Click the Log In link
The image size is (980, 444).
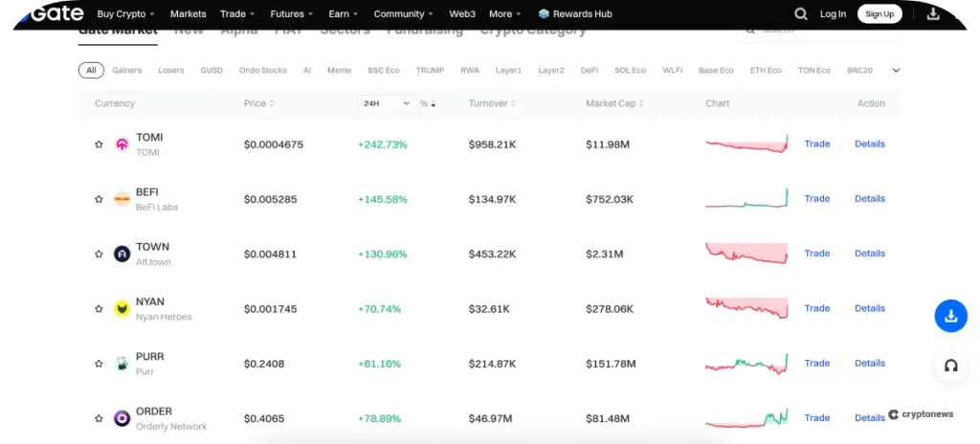(834, 13)
